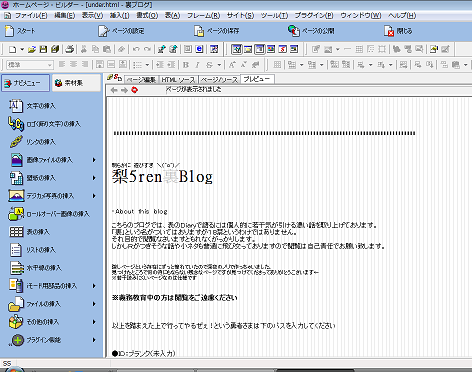Viewport: 472px width, 372px height.
Task: Click the Paste clipboard icon
Action: point(107,49)
